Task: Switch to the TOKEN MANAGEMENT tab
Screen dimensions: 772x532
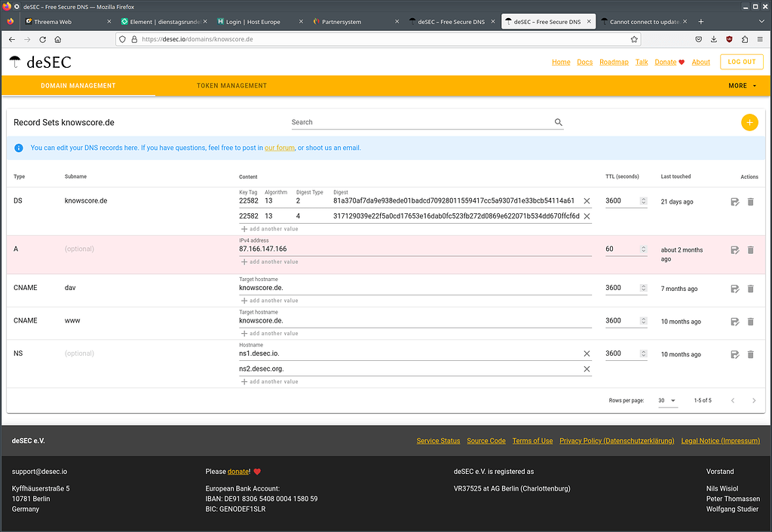Action: (231, 86)
